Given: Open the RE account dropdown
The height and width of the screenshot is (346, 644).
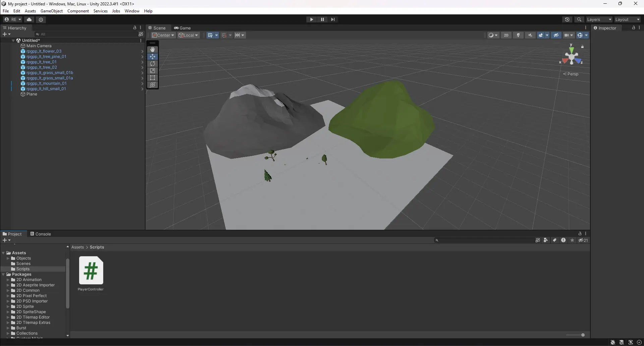Looking at the screenshot, I should (13, 19).
